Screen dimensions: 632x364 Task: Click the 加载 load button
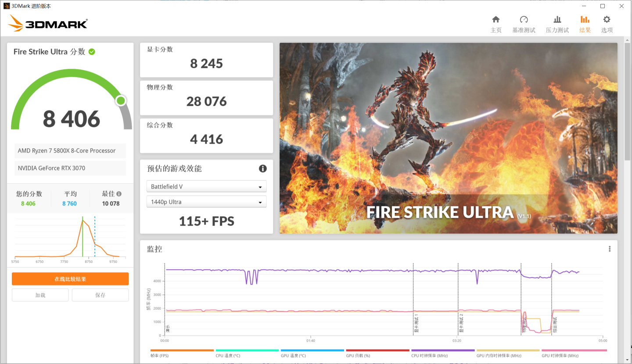click(40, 295)
